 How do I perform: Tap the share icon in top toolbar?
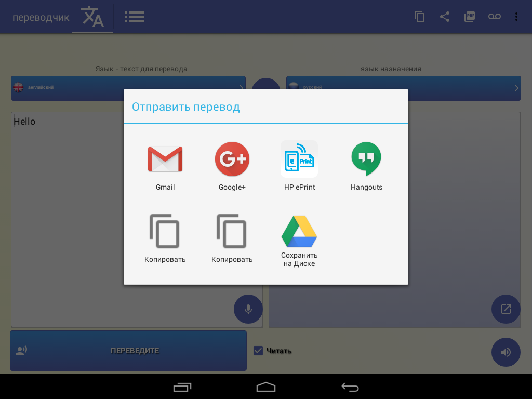(445, 17)
